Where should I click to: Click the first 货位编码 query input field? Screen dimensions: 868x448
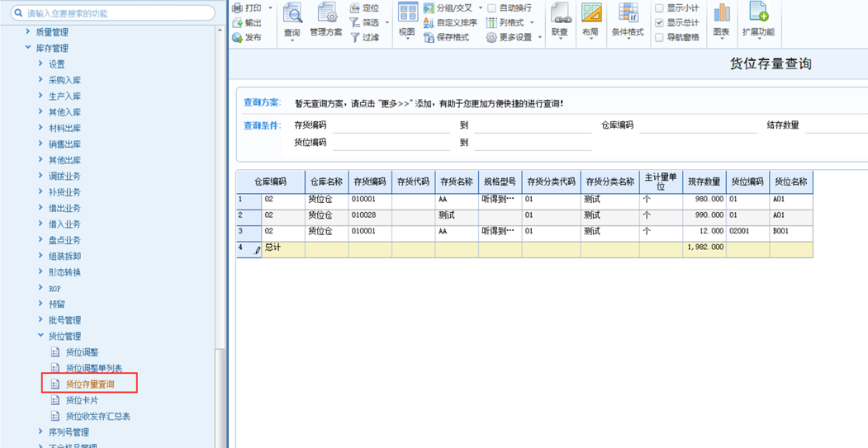[x=391, y=143]
